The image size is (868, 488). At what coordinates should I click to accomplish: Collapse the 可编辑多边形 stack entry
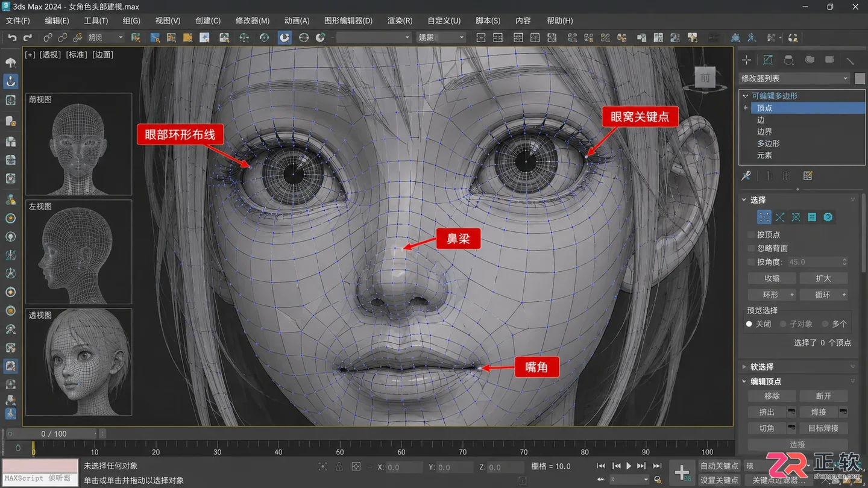(x=746, y=96)
